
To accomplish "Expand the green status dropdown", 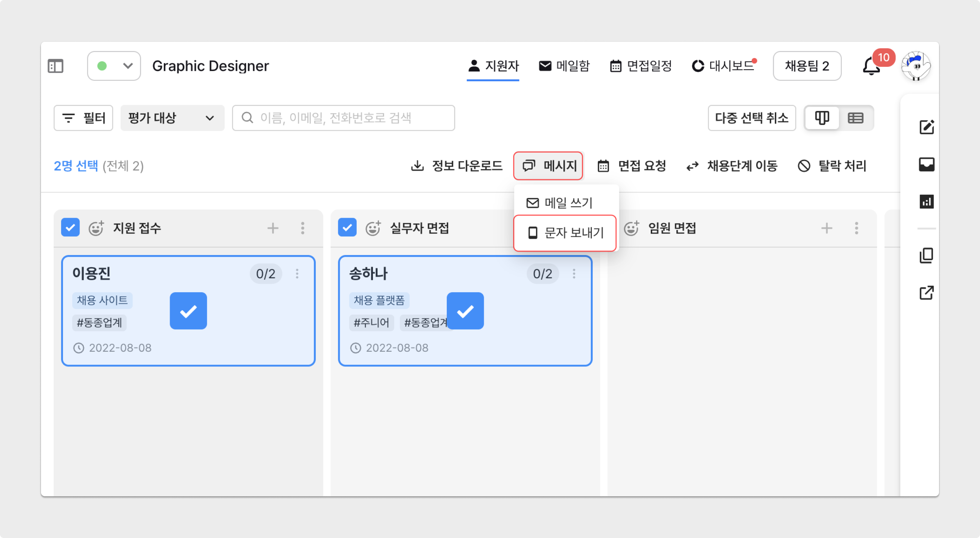I will click(114, 66).
